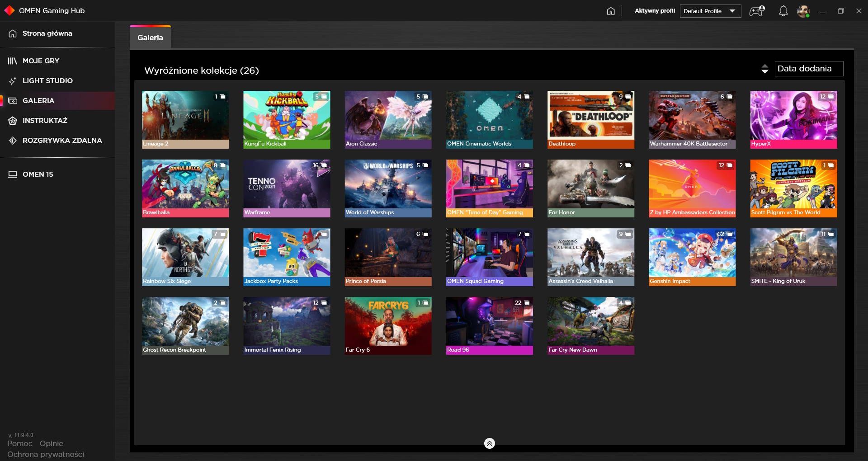Open the Ochrona prywatności link
This screenshot has height=461, width=868.
tap(46, 454)
